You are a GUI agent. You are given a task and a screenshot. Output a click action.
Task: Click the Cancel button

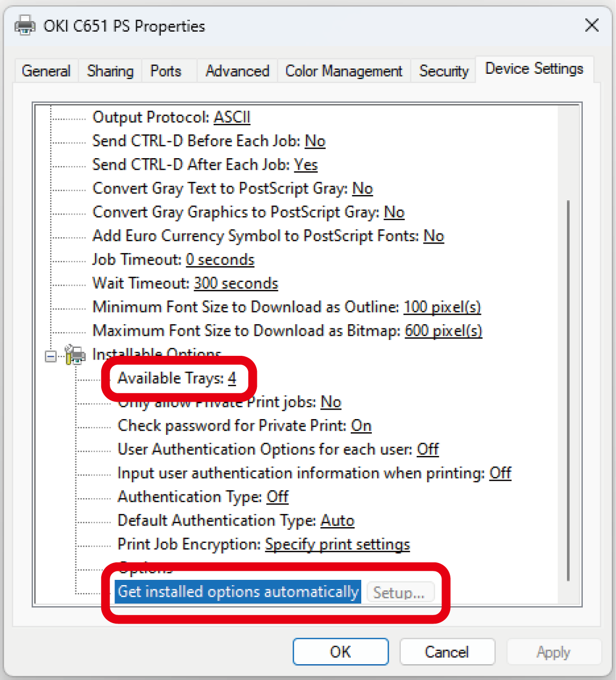(x=447, y=652)
